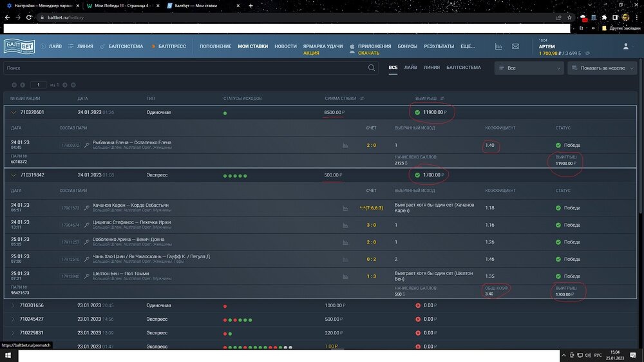Open the user account menu

[x=627, y=46]
